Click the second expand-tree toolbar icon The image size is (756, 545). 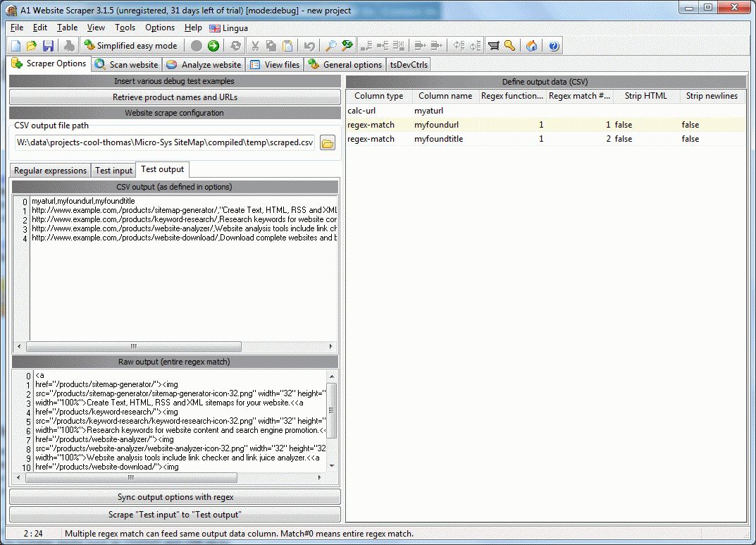[x=476, y=46]
